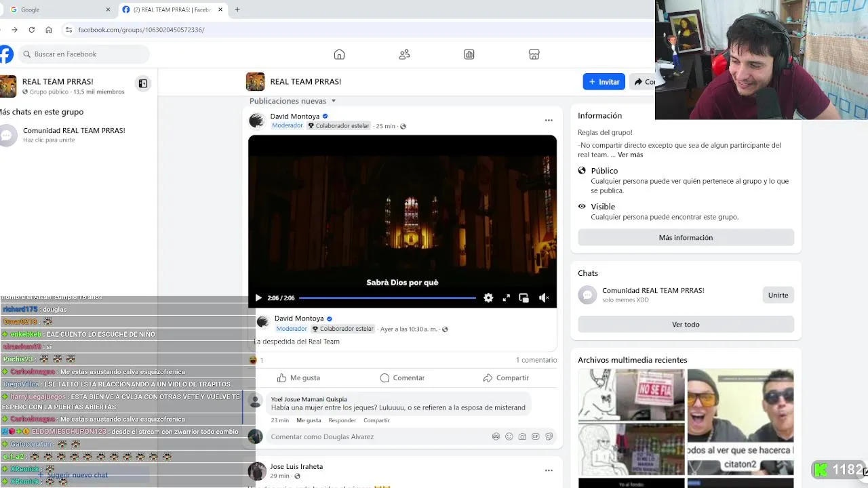Open sticker picker in comment box

[549, 436]
